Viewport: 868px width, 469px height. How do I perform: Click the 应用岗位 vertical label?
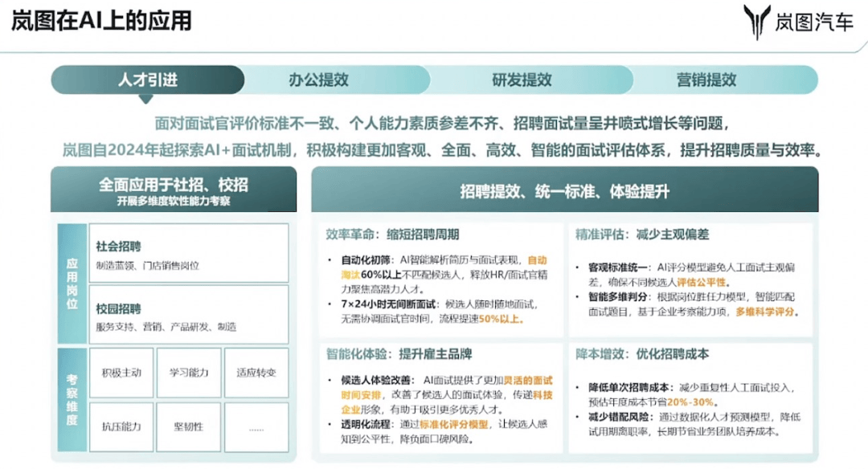pos(72,283)
